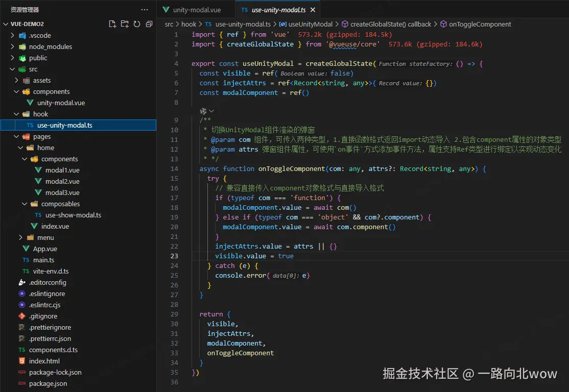Click the '@vueuse/core' import string
569x392 pixels.
[x=353, y=44]
